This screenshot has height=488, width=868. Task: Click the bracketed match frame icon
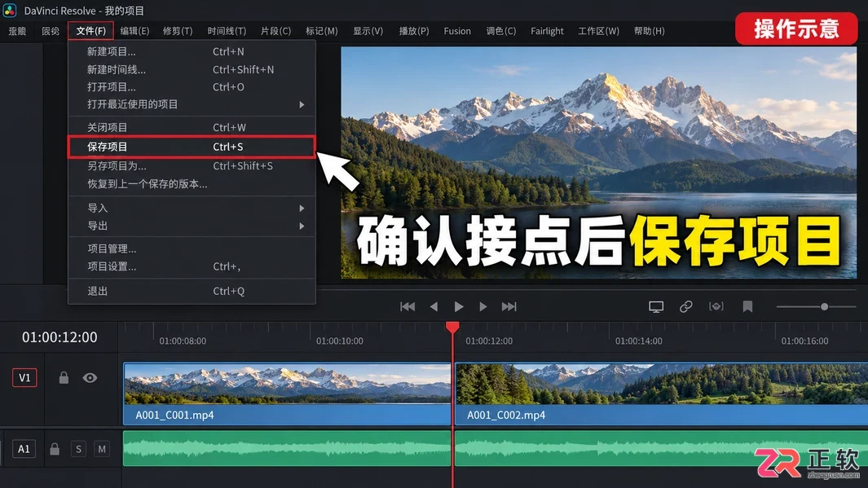pyautogui.click(x=716, y=306)
